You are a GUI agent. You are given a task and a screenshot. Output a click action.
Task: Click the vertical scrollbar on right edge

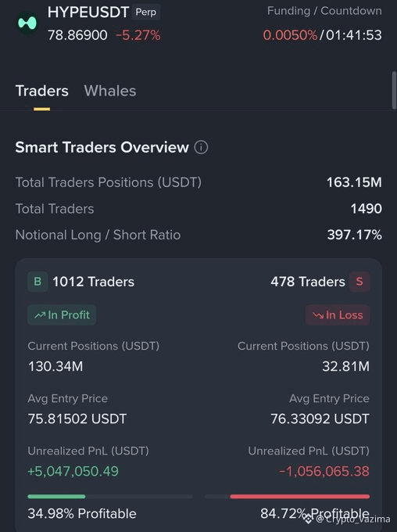click(394, 90)
